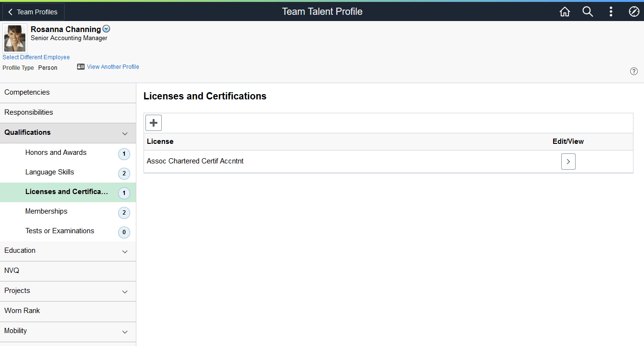Expand the Mobility section

124,332
